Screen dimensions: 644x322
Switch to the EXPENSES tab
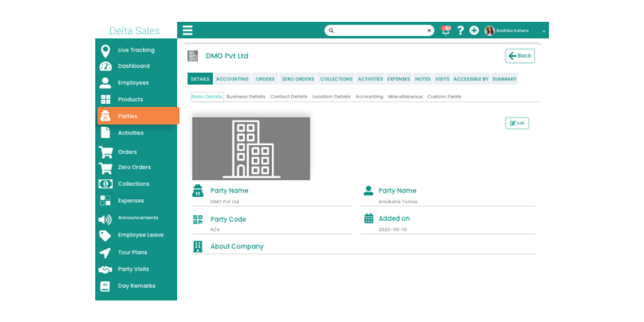click(399, 79)
